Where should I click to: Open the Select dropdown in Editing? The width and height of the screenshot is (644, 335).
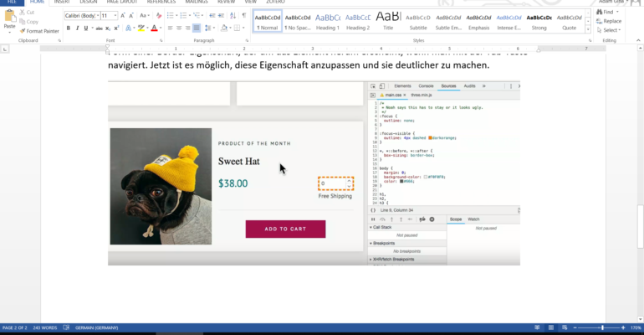(609, 30)
